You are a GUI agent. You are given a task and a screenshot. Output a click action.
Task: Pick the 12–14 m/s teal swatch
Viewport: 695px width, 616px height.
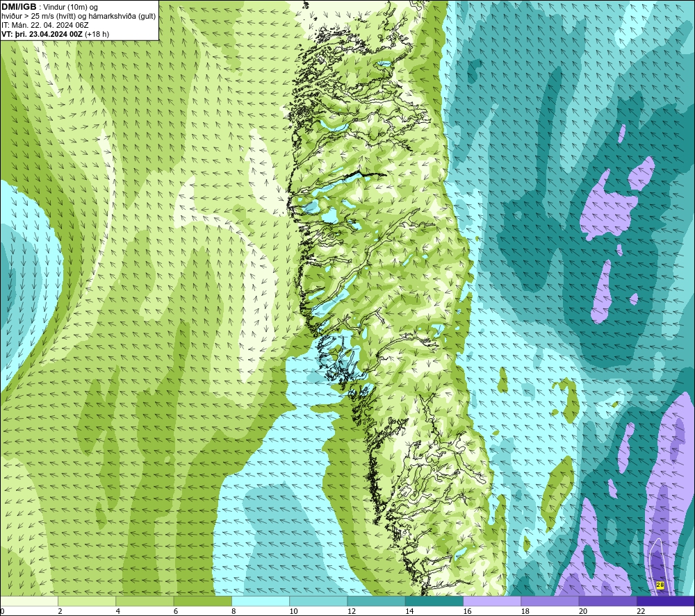point(376,601)
